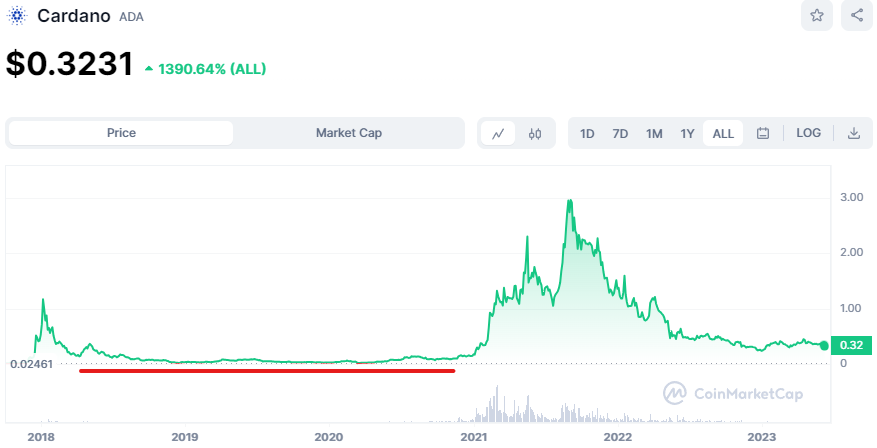Click the current price endpoint dot
The image size is (877, 448).
824,346
